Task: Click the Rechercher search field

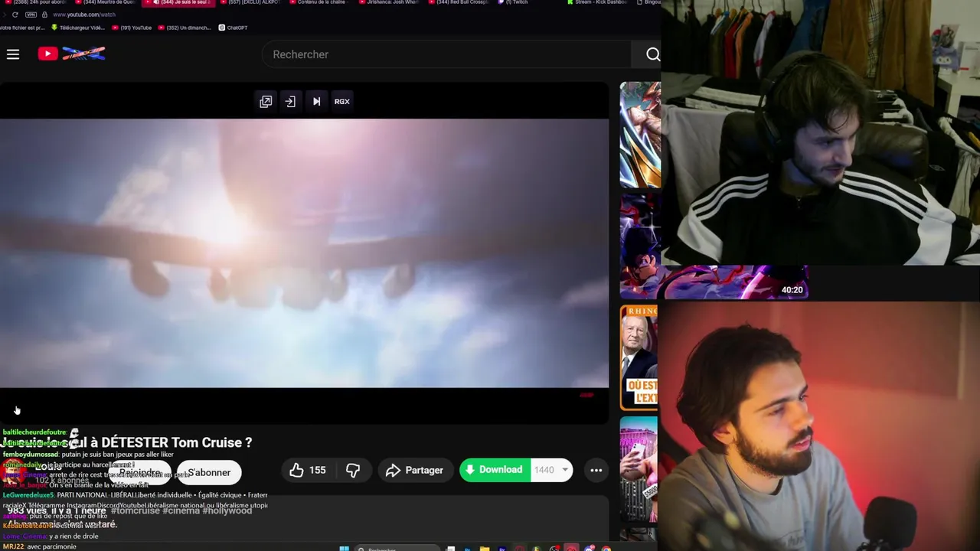Action: point(448,54)
